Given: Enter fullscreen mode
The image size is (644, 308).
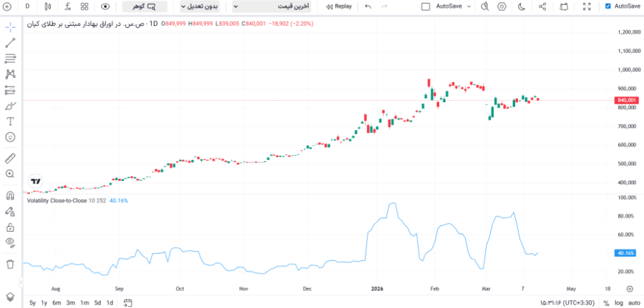Looking at the screenshot, I should [587, 6].
